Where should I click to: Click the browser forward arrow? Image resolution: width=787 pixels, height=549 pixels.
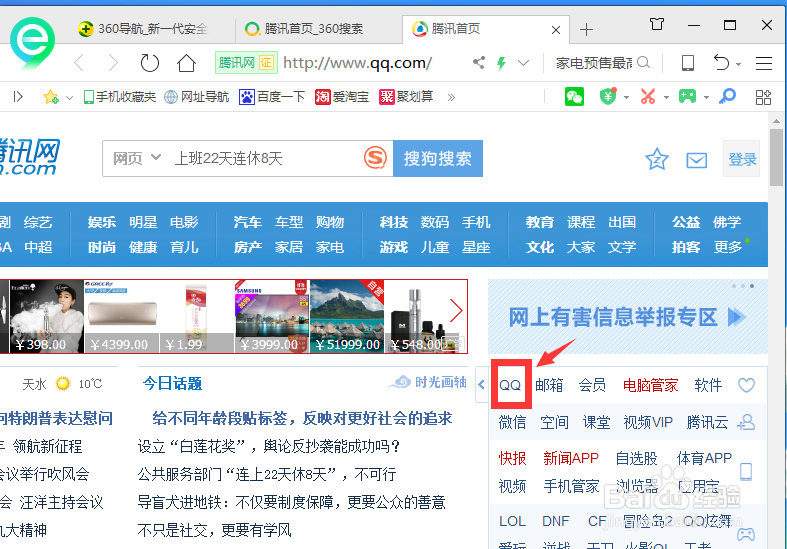(x=113, y=63)
